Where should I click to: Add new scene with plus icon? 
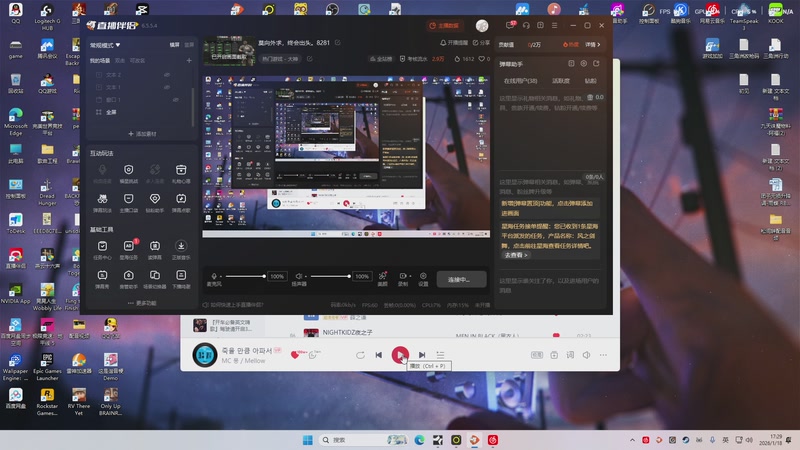[x=189, y=61]
